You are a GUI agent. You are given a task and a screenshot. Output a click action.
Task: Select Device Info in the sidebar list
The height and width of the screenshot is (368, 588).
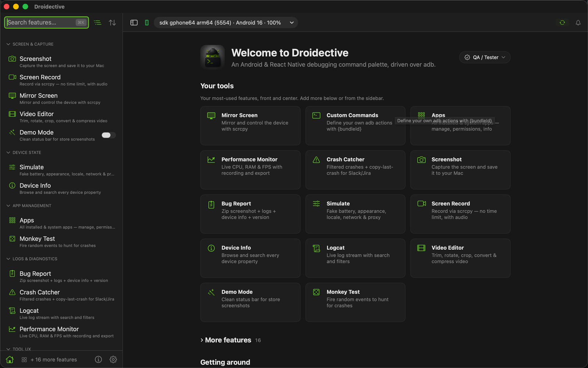click(x=61, y=188)
